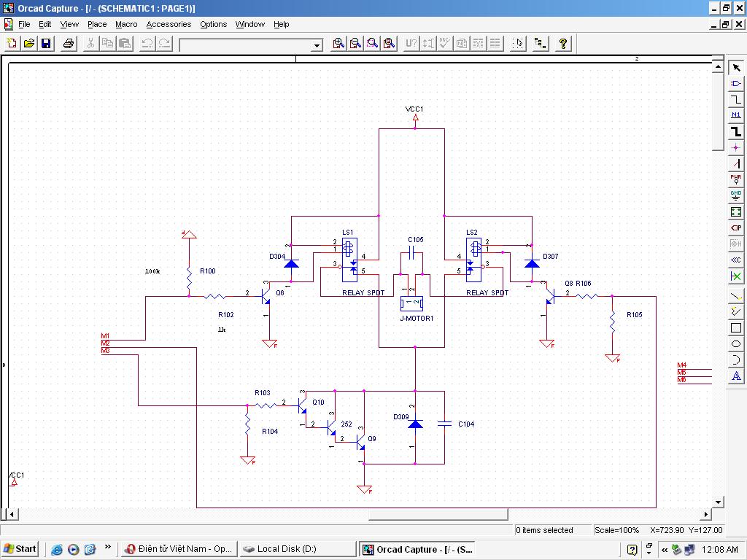This screenshot has height=560, width=747.
Task: Click the vertical scrollbar up arrow
Action: (718, 66)
